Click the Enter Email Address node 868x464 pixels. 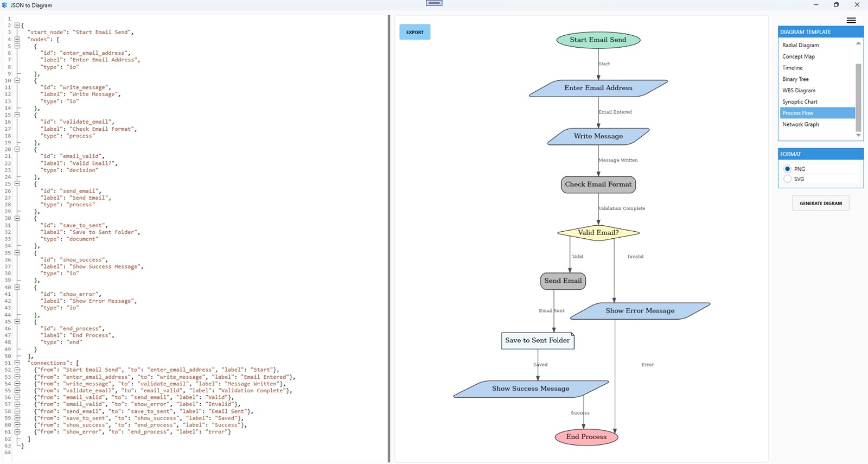[598, 88]
